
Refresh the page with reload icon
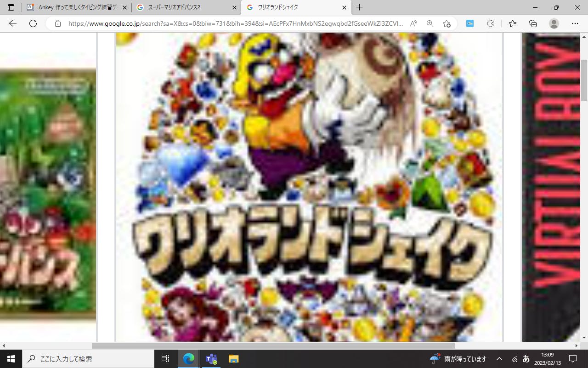coord(33,23)
